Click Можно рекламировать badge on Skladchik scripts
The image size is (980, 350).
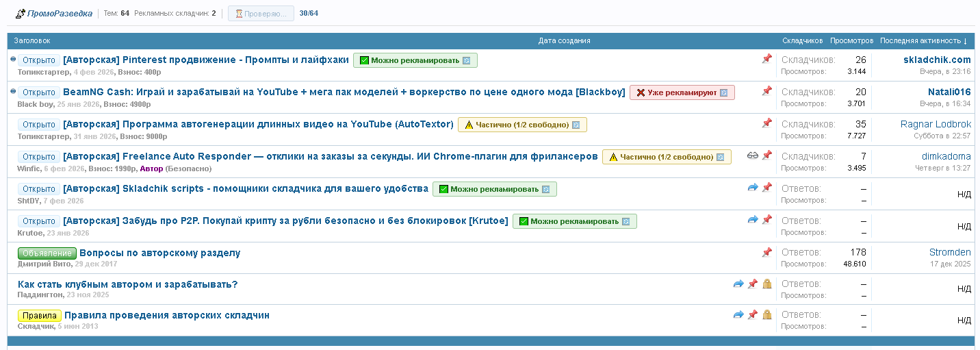point(495,189)
